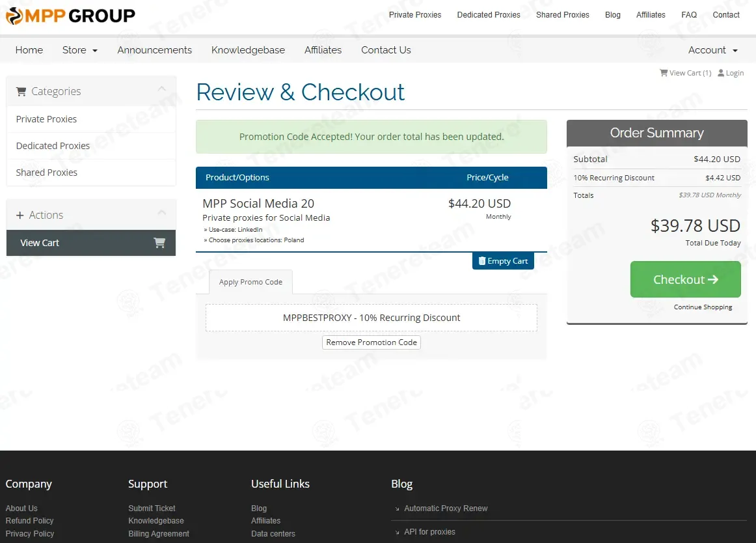Image resolution: width=756 pixels, height=543 pixels.
Task: Open Automatic Proxy Renew blog post
Action: (x=446, y=508)
